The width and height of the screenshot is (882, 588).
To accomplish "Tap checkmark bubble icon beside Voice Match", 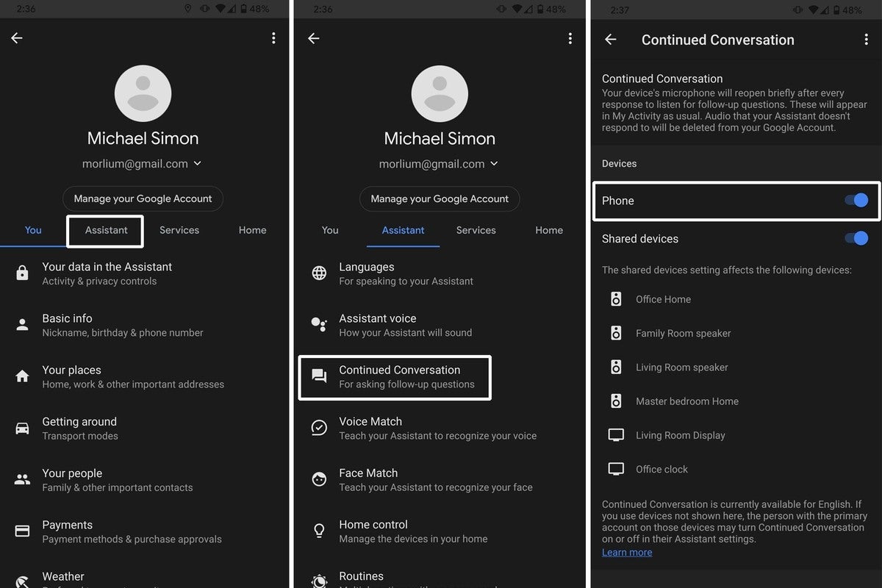I will click(x=319, y=428).
